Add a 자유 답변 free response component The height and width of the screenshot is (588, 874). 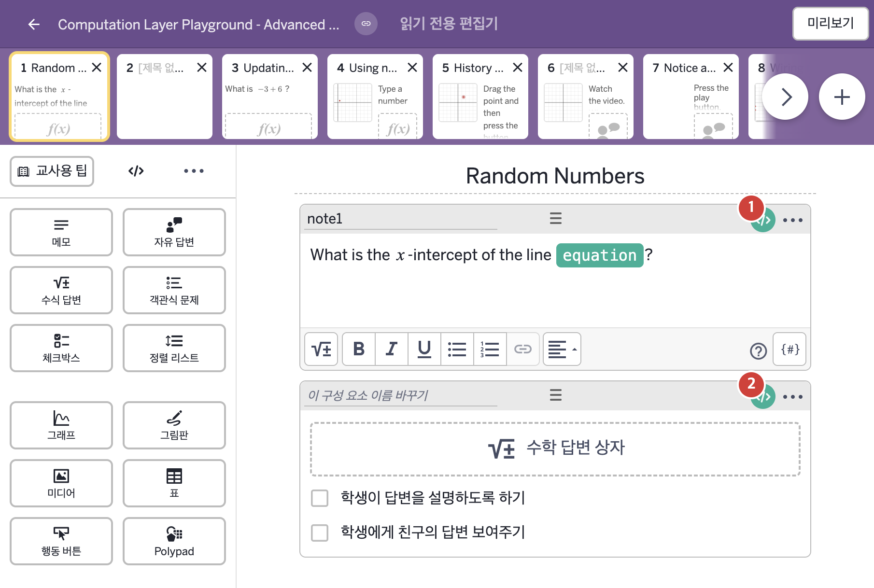coord(174,232)
